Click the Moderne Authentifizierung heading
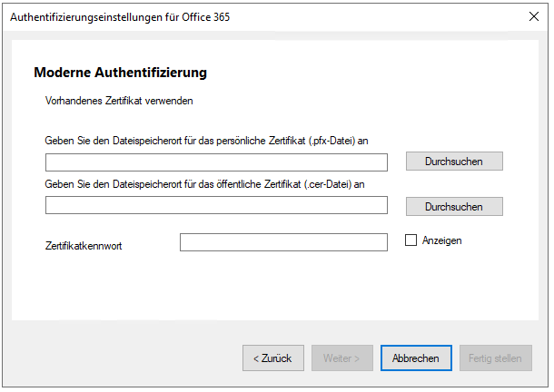Screen dimensions: 554x392 click(x=120, y=73)
